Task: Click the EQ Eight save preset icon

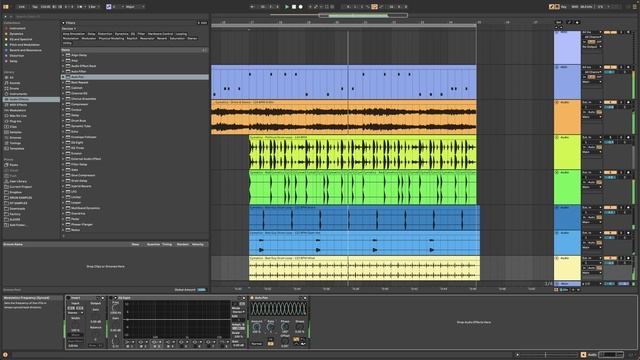Action: click(244, 298)
